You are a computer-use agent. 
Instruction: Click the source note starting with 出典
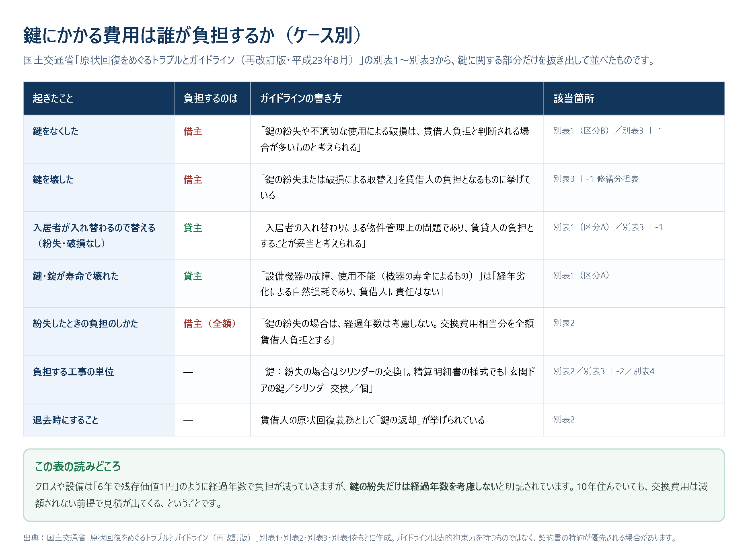(x=351, y=538)
